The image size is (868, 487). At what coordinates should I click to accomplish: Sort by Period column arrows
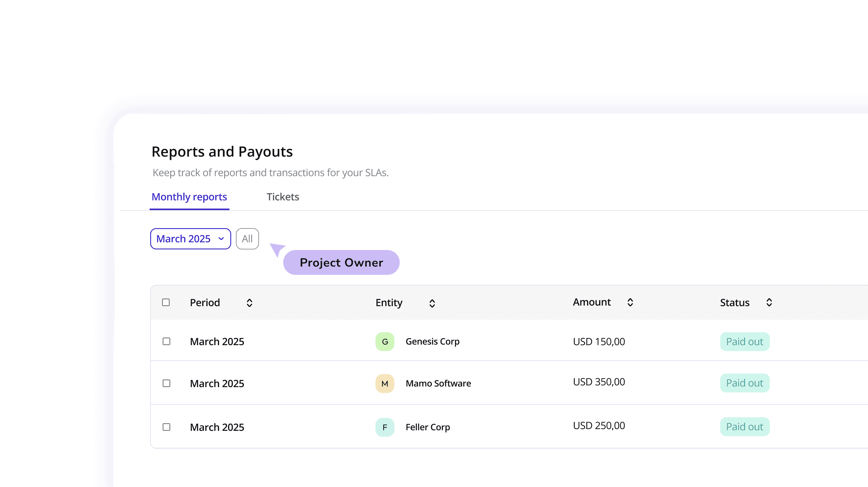point(249,303)
